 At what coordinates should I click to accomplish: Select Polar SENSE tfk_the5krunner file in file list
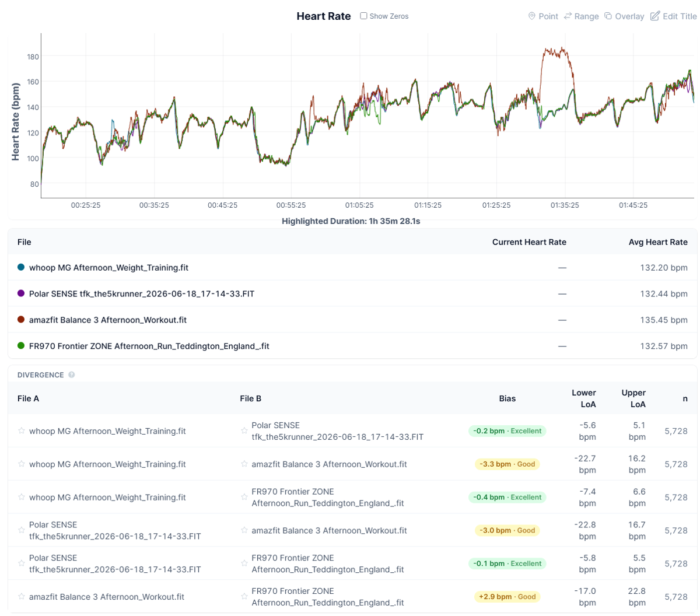pyautogui.click(x=142, y=294)
